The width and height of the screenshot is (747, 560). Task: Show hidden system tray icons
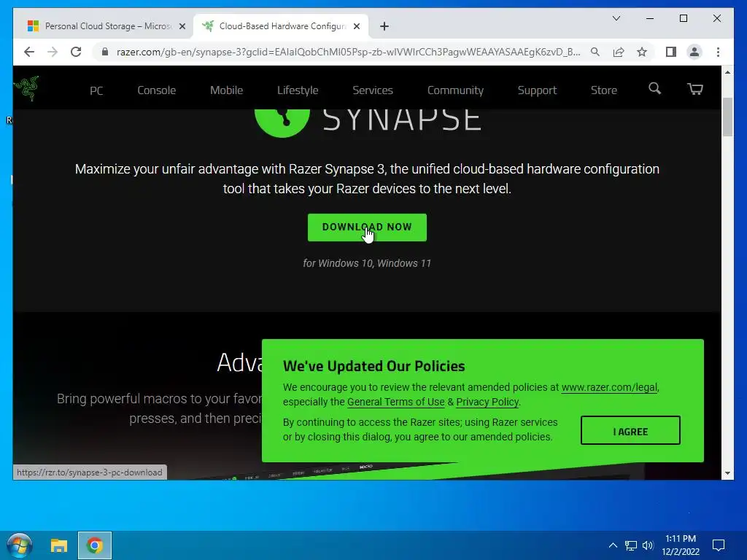613,545
